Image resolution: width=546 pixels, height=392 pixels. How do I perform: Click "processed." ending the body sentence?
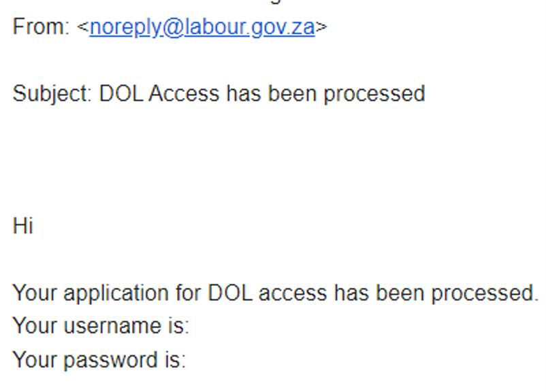(x=485, y=294)
